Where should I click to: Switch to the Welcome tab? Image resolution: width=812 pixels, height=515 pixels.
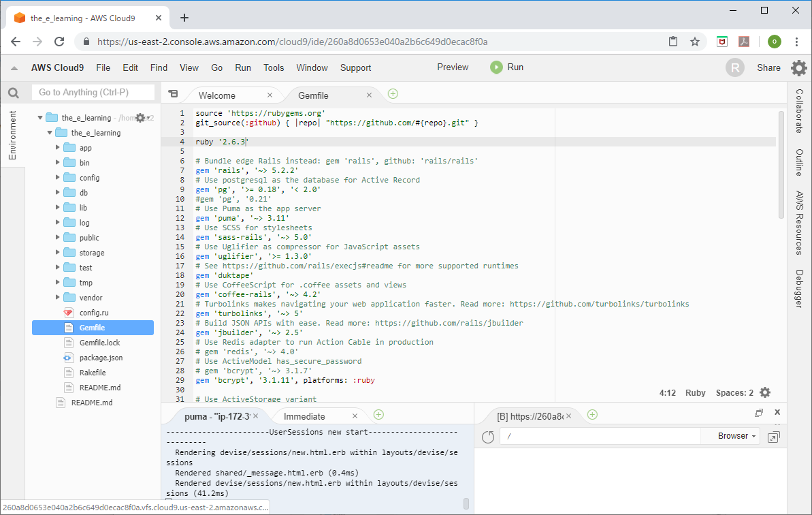217,95
